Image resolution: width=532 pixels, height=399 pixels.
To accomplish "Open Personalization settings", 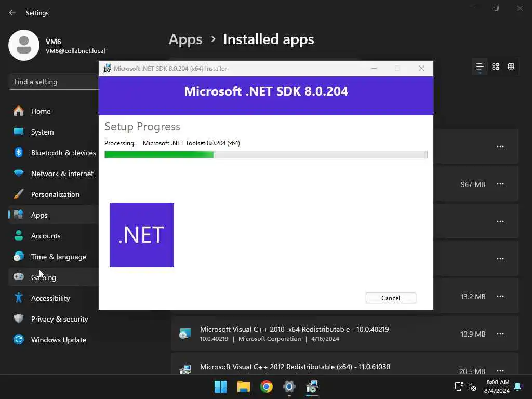I will point(54,194).
